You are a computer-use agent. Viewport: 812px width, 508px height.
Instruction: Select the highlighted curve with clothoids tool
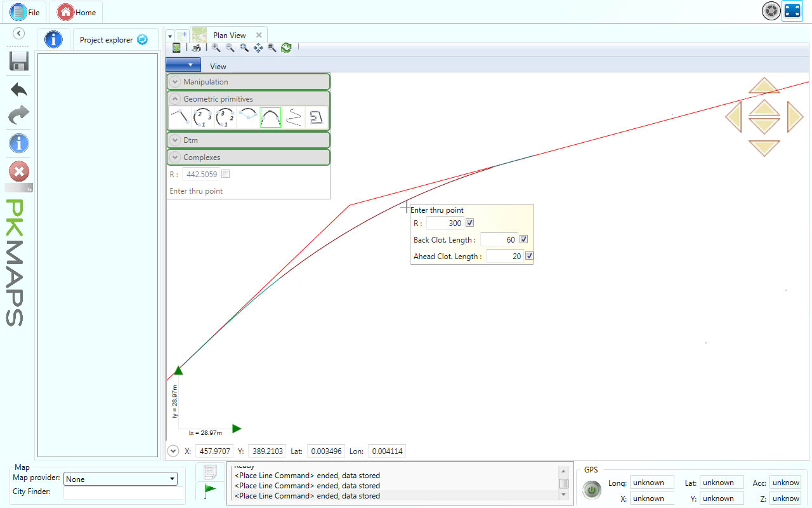point(271,117)
